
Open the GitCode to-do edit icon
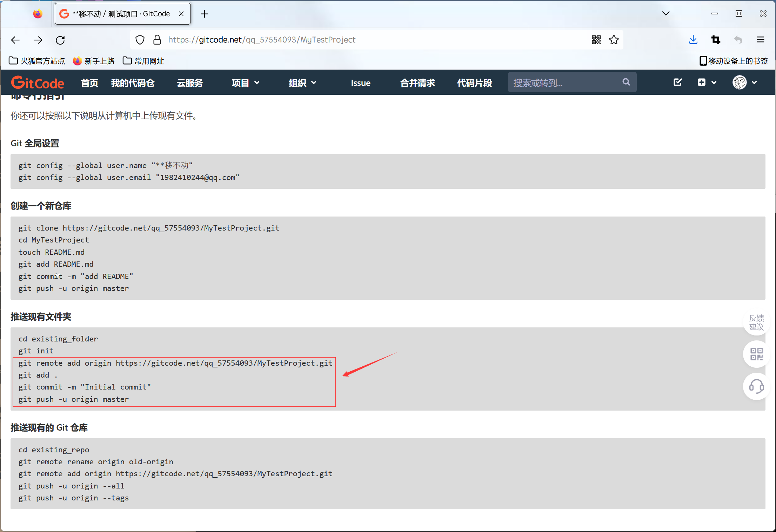[x=677, y=82]
